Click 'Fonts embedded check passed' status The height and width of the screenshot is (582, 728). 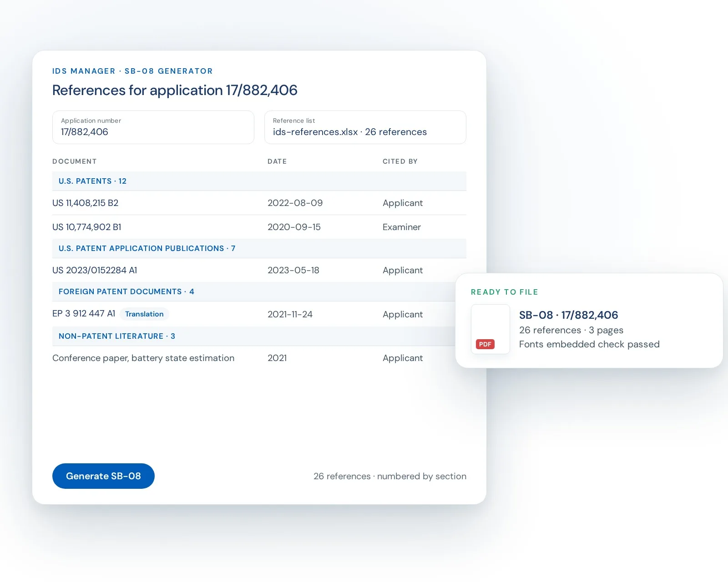[x=589, y=344]
